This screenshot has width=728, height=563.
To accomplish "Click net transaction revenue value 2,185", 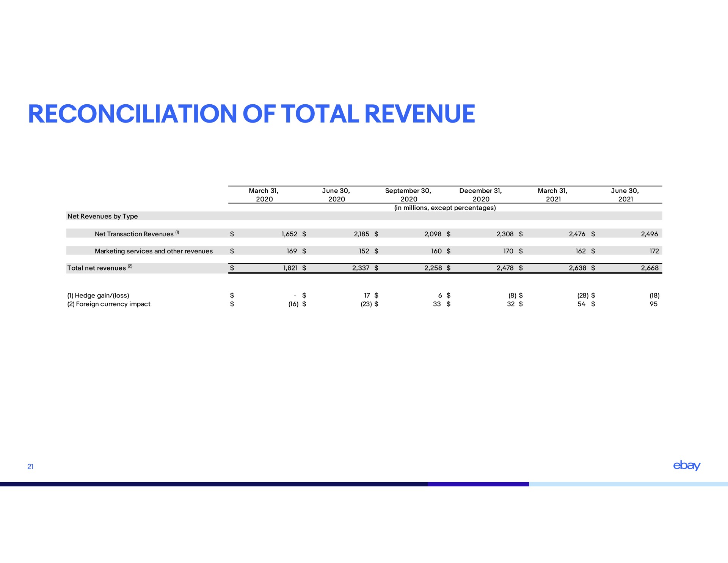I will [361, 234].
